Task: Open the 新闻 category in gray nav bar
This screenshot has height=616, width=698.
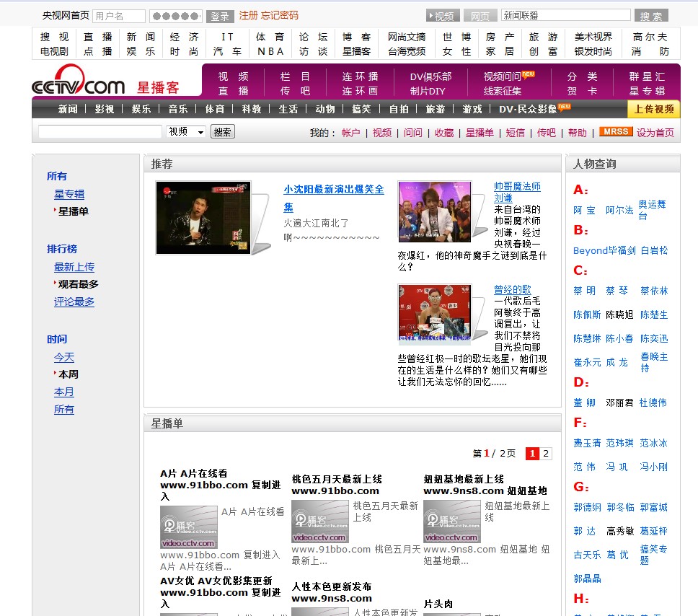Action: pyautogui.click(x=68, y=109)
